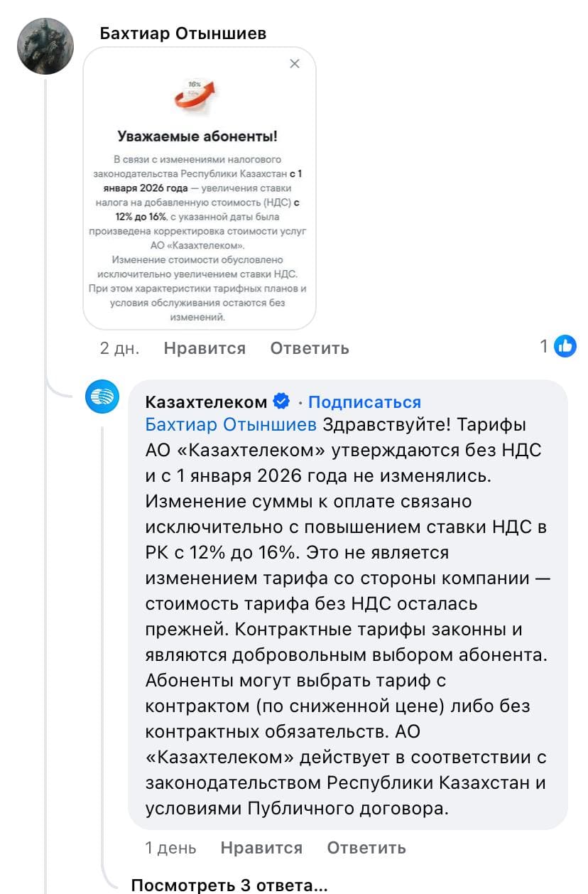Reply to Казахтелеком's response via Ответить
This screenshot has height=894, width=588.
point(366,848)
